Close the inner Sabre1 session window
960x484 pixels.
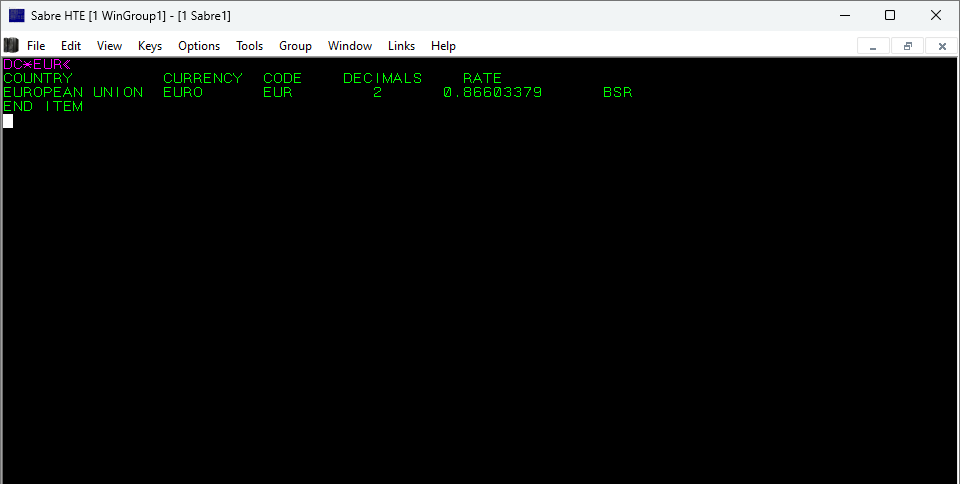point(941,46)
